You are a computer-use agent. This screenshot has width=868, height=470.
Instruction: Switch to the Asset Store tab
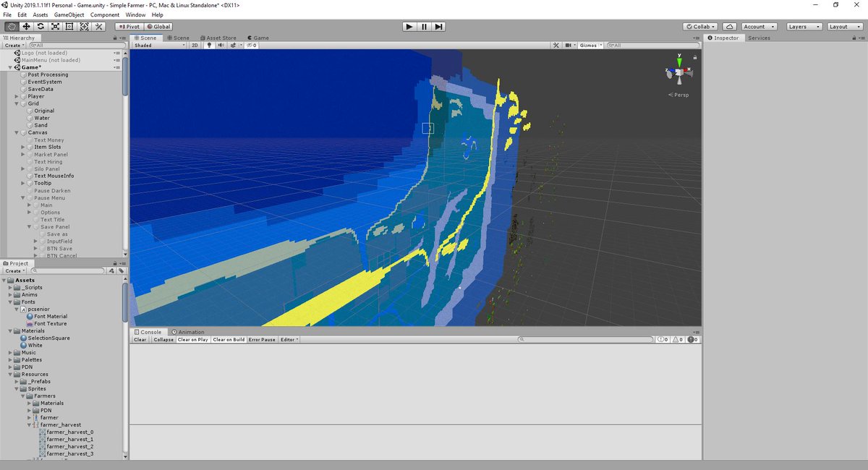[218, 38]
